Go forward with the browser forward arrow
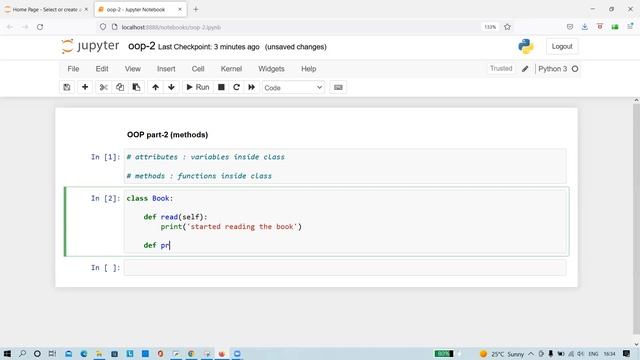The width and height of the screenshot is (640, 360). click(x=25, y=27)
